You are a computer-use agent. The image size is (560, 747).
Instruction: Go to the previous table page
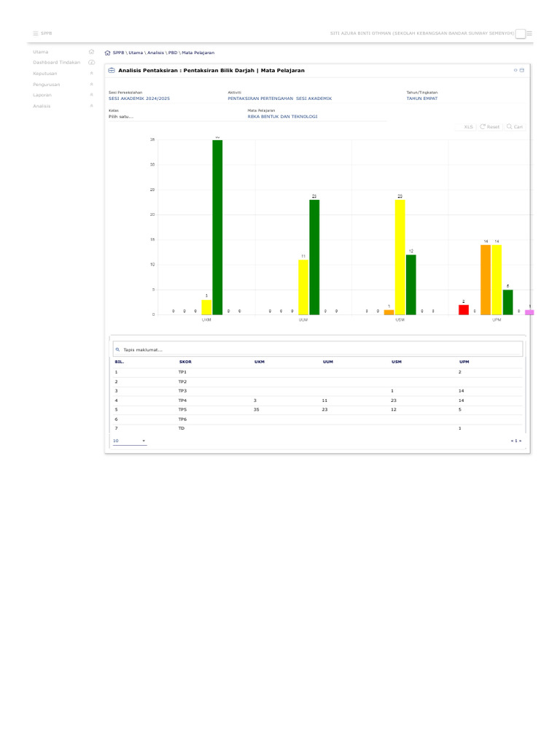(x=512, y=441)
